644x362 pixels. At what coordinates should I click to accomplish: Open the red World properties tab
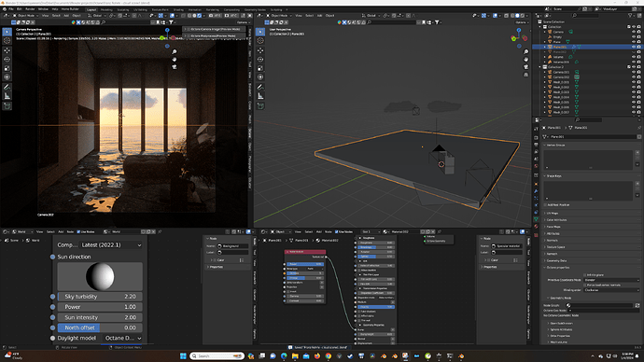[x=536, y=166]
